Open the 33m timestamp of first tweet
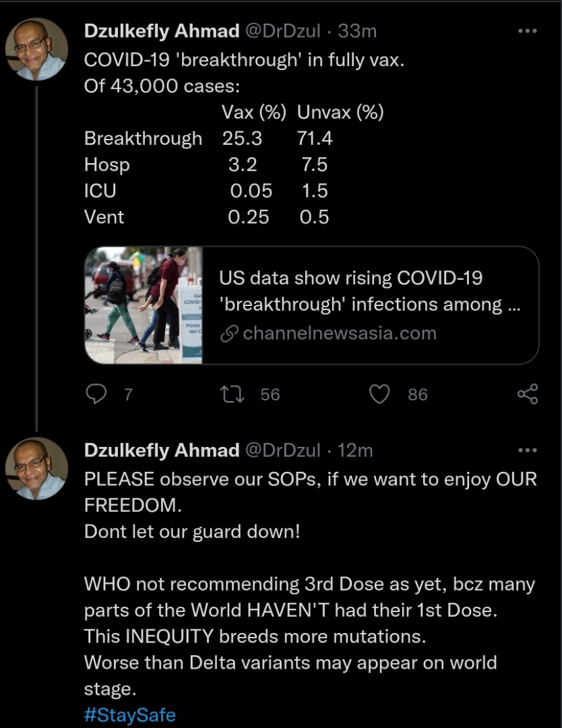Viewport: 562px width, 728px height. coord(357,31)
